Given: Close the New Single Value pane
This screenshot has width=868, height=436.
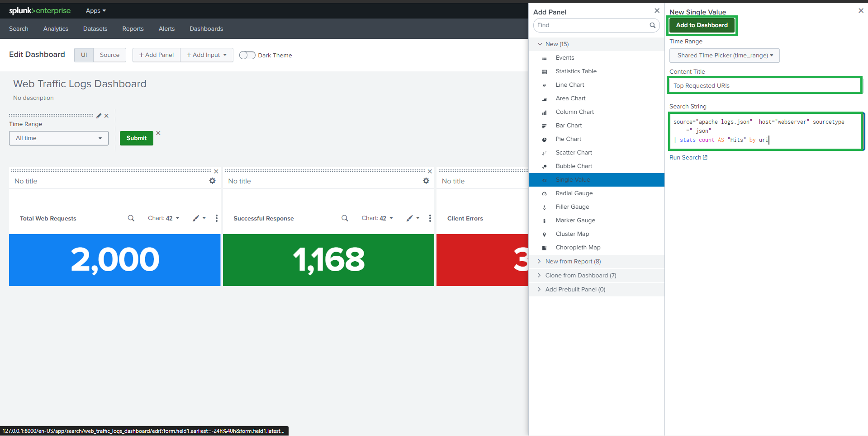Looking at the screenshot, I should [861, 11].
